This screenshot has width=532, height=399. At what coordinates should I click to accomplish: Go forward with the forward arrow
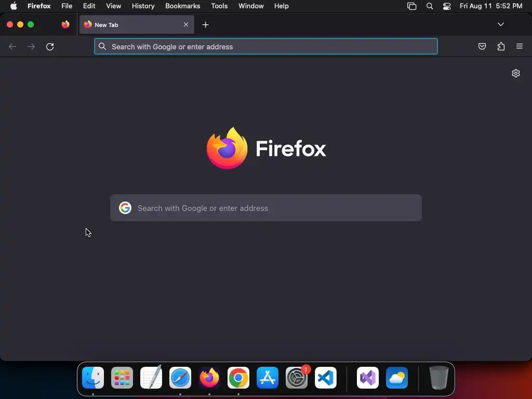pos(31,46)
